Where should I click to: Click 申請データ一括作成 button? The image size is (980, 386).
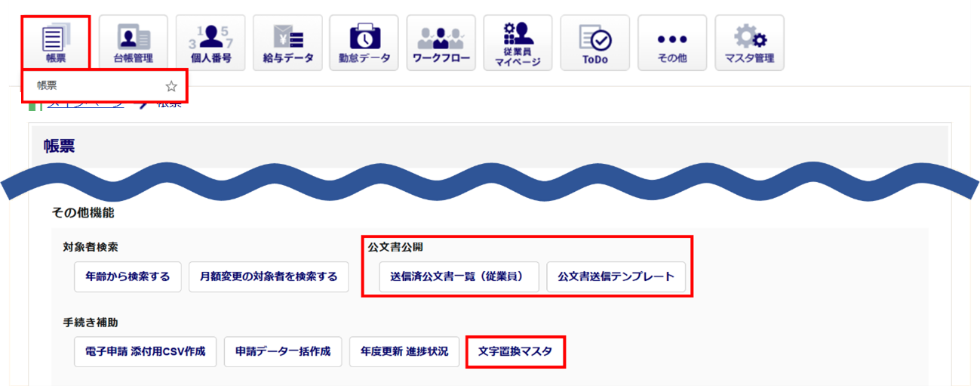(283, 352)
